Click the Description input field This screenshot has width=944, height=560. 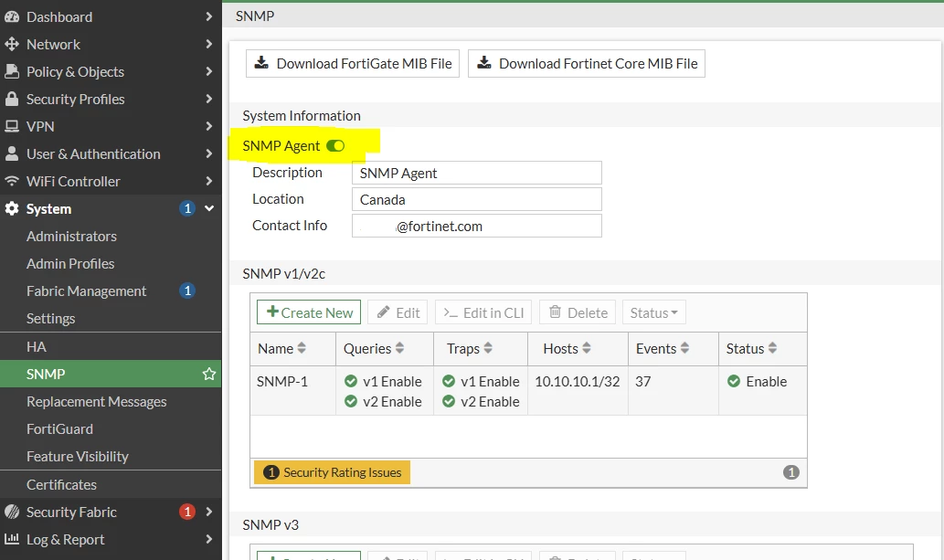click(x=477, y=173)
